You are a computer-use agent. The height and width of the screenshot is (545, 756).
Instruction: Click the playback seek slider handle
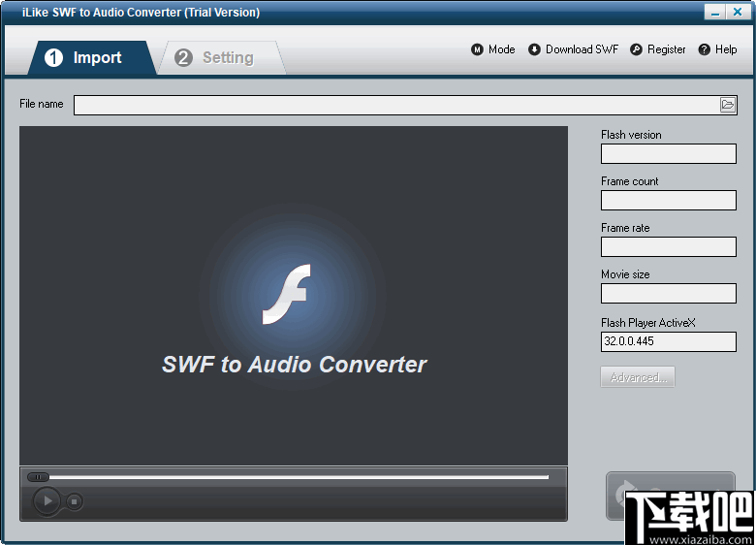(38, 477)
